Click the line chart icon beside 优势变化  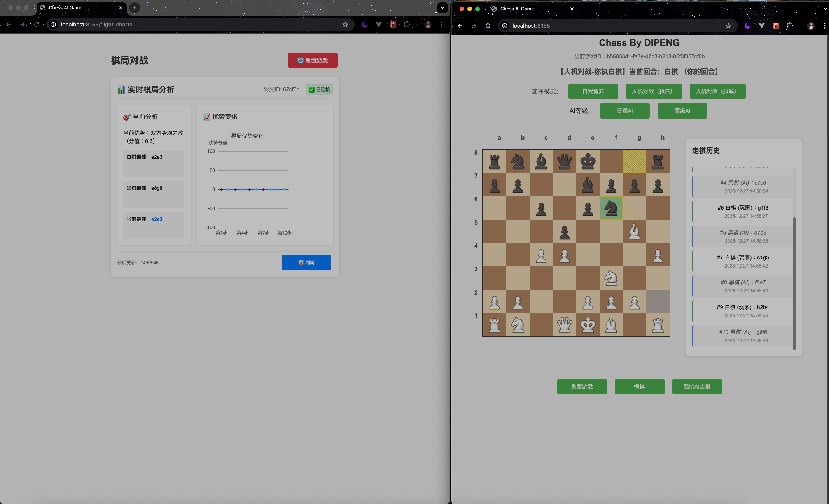[x=206, y=116]
